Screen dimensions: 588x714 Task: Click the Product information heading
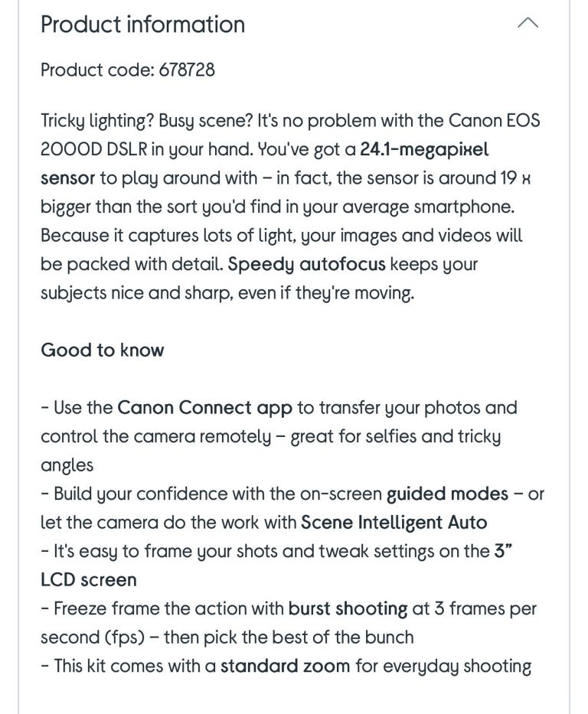143,24
